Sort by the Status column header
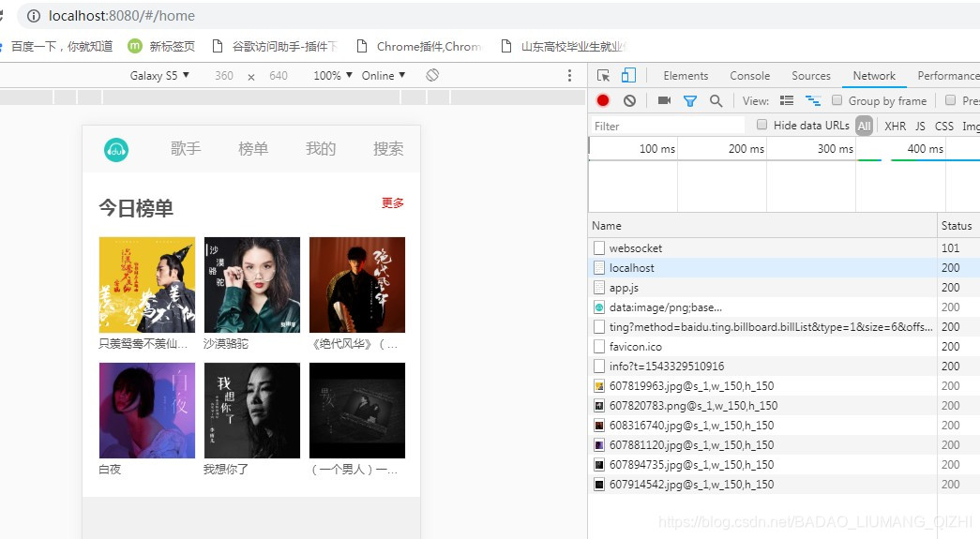980x539 pixels. 958,226
